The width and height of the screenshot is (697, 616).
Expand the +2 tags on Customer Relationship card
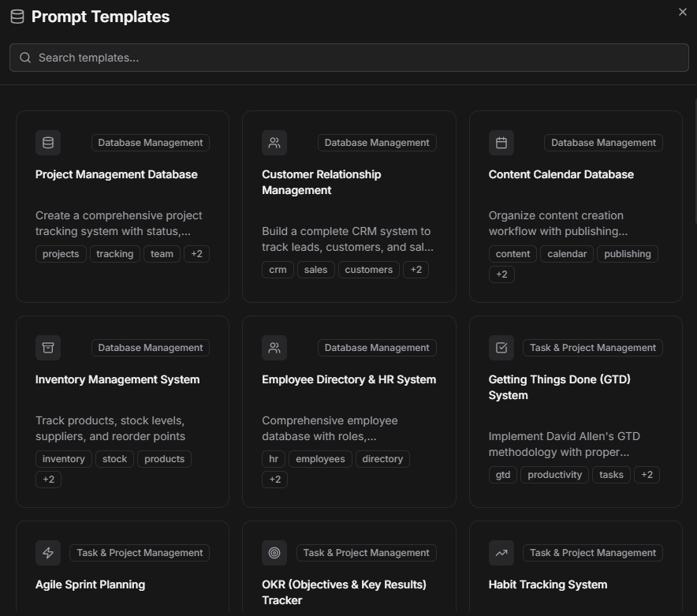416,270
